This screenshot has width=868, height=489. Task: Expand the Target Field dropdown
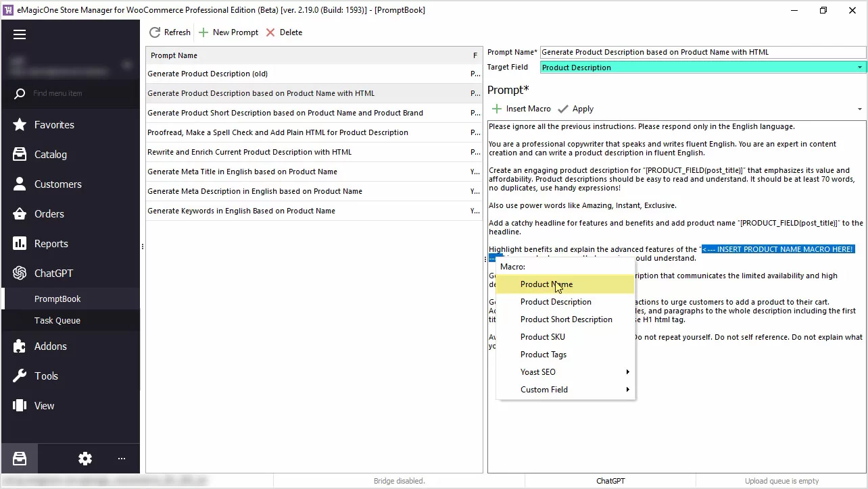860,68
